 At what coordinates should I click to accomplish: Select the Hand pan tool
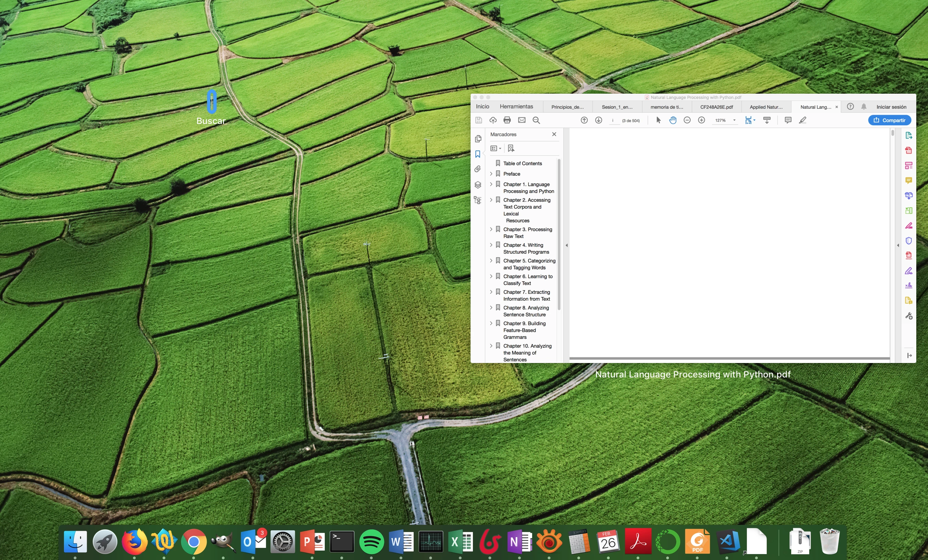[x=673, y=120]
